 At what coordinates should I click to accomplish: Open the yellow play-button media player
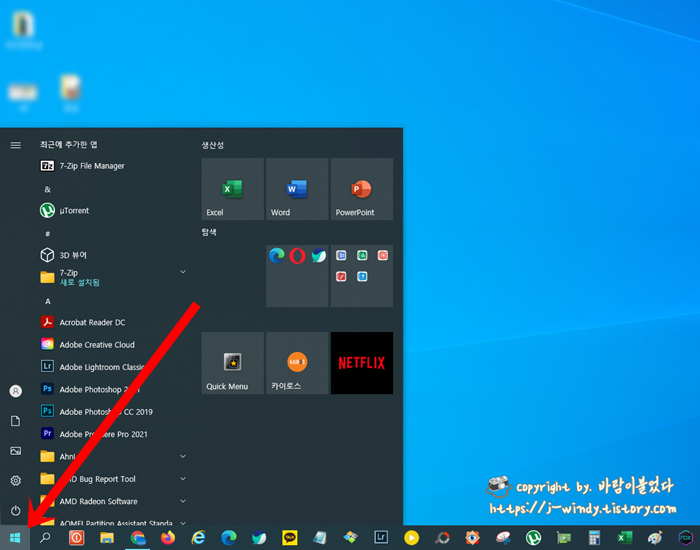coord(411,538)
